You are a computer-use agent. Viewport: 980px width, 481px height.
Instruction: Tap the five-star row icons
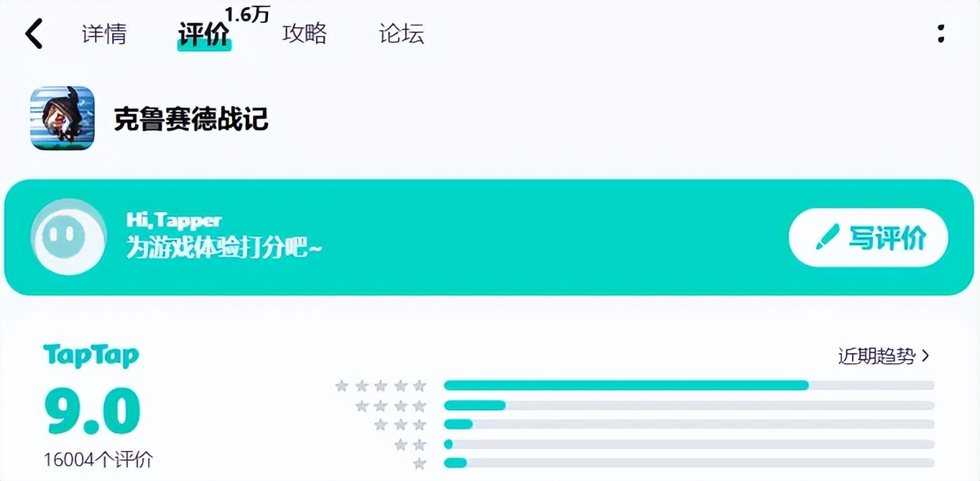coord(381,386)
